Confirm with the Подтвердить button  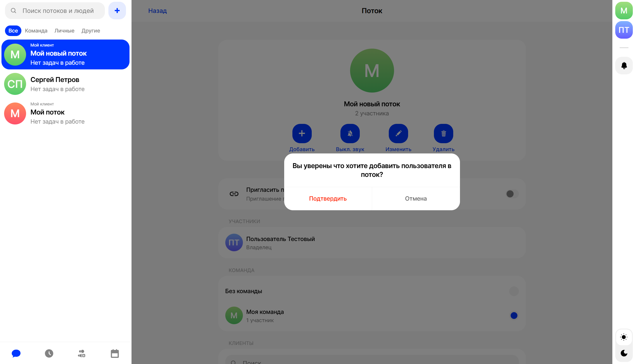328,199
